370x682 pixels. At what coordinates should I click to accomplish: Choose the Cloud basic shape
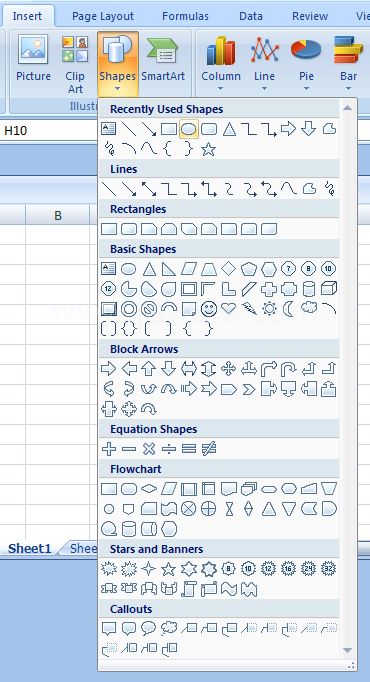309,308
